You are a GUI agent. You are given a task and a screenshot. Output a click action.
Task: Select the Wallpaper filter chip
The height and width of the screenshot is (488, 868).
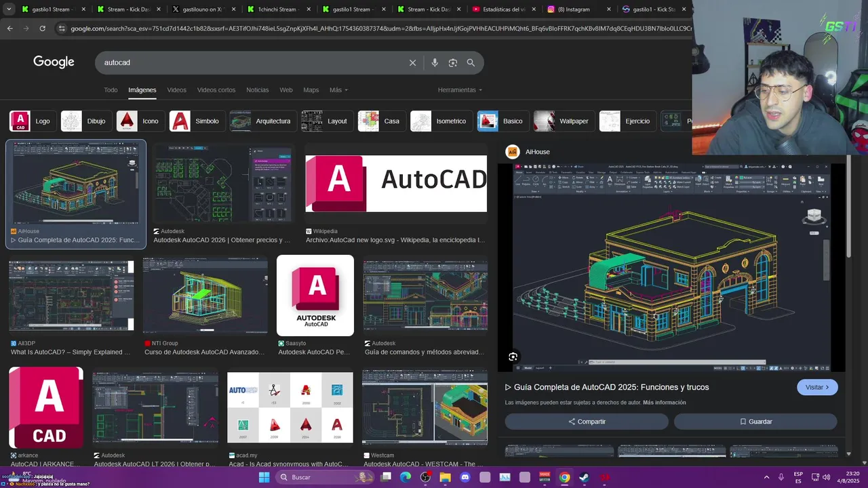pyautogui.click(x=563, y=121)
